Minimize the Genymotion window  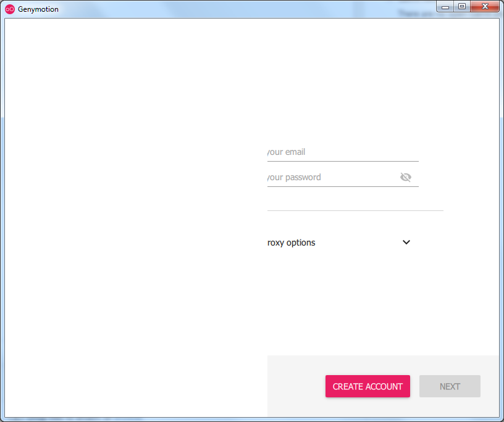click(445, 7)
